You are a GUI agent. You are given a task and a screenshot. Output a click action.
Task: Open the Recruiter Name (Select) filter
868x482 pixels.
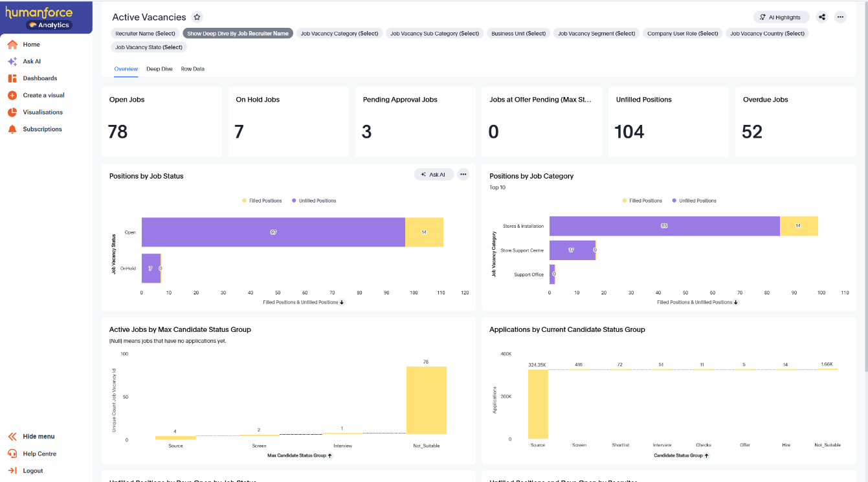point(144,33)
